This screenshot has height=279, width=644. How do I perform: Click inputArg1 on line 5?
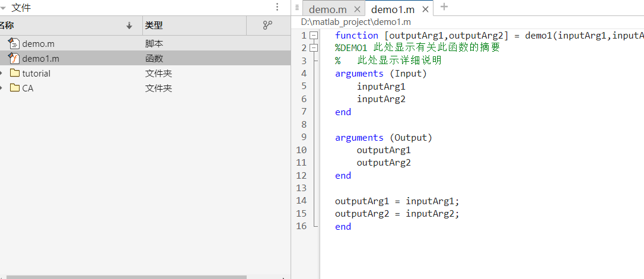[381, 86]
